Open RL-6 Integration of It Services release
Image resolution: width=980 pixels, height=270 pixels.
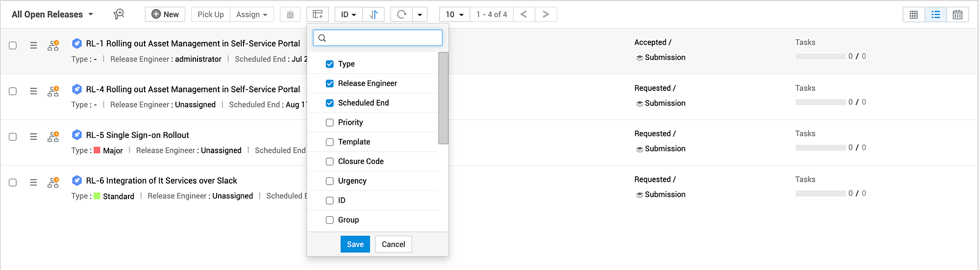point(161,181)
